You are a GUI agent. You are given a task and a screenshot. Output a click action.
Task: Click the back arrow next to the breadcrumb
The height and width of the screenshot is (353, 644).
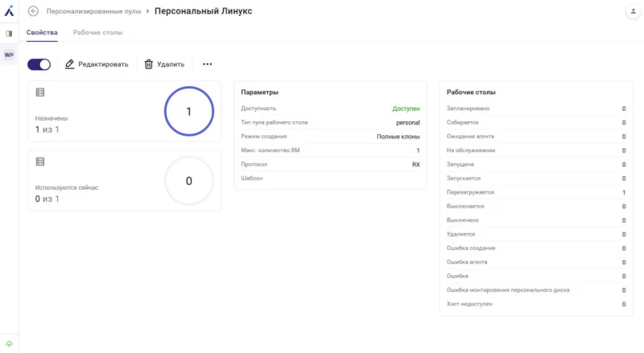click(33, 11)
